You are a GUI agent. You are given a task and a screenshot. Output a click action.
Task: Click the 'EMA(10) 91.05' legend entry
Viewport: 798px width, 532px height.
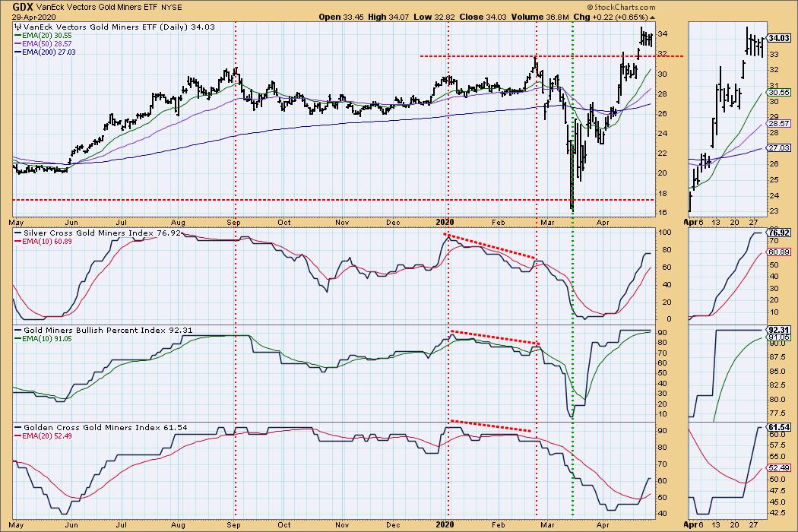click(43, 338)
